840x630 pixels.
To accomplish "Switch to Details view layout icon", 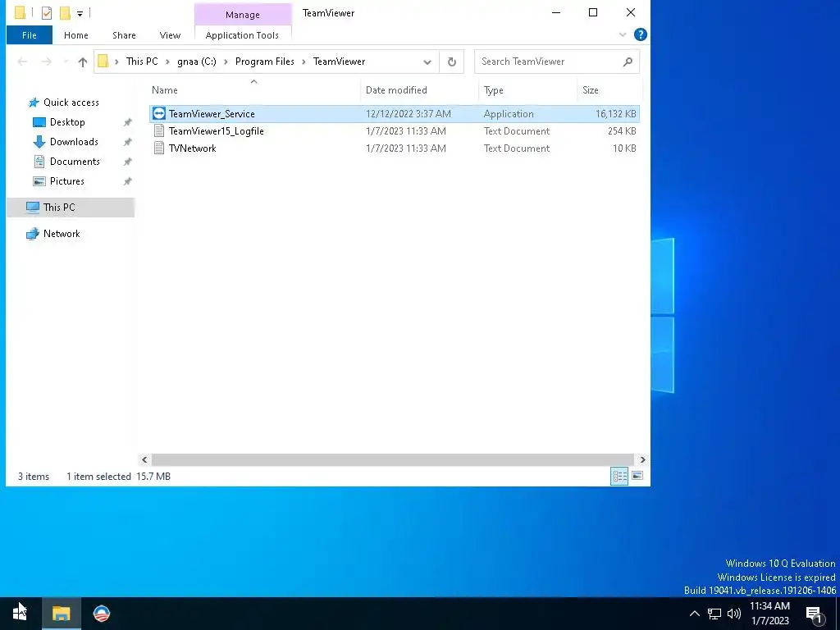I will coord(620,477).
